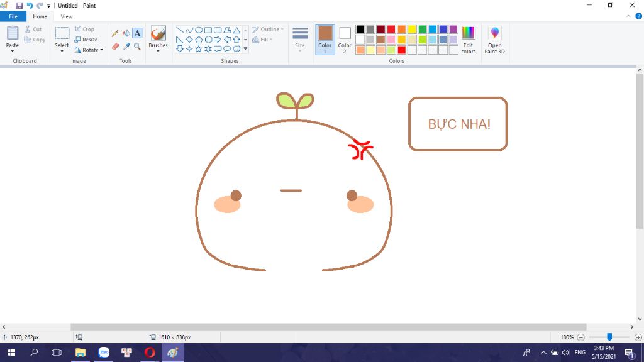This screenshot has height=362, width=644.
Task: Click the zoom out minus button
Action: [x=580, y=337]
